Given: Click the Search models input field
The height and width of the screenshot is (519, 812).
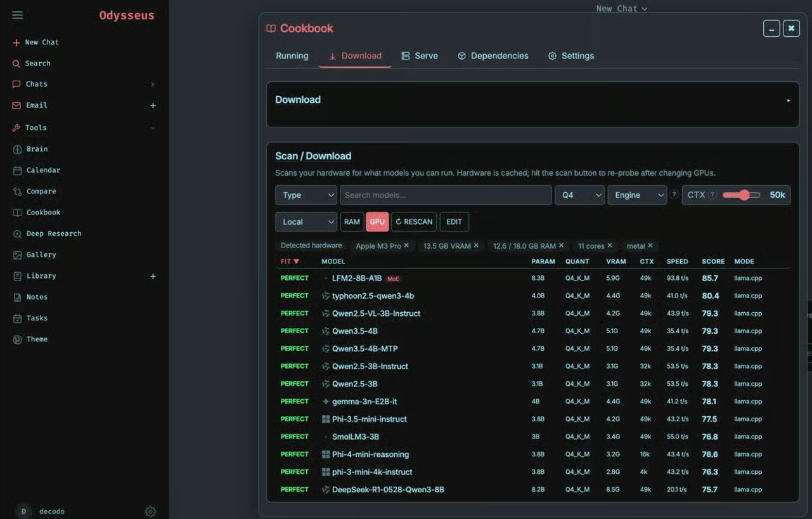Looking at the screenshot, I should 446,195.
